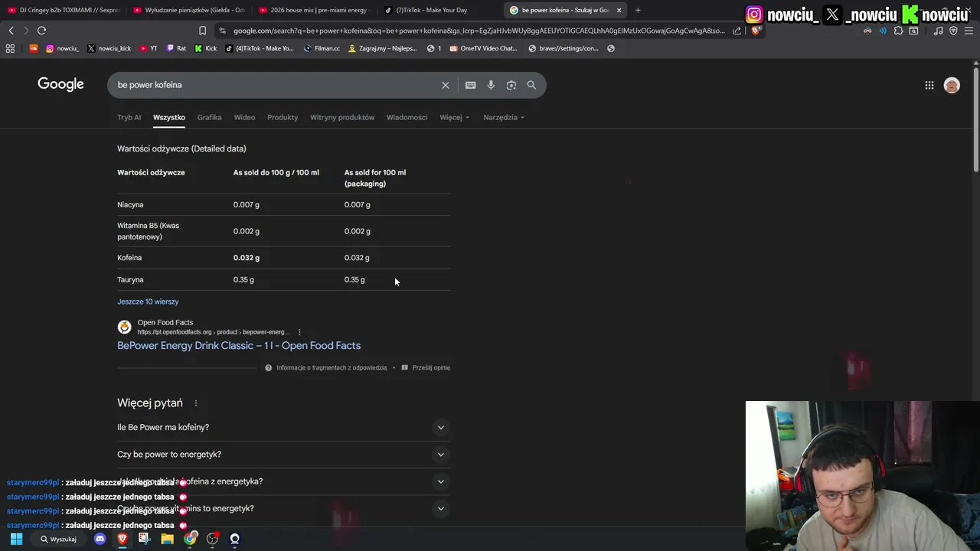
Task: Switch to Tryb AI tab
Action: pos(129,118)
